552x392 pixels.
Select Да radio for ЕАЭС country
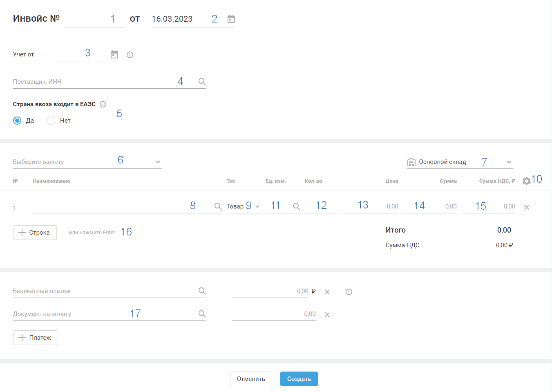(17, 121)
